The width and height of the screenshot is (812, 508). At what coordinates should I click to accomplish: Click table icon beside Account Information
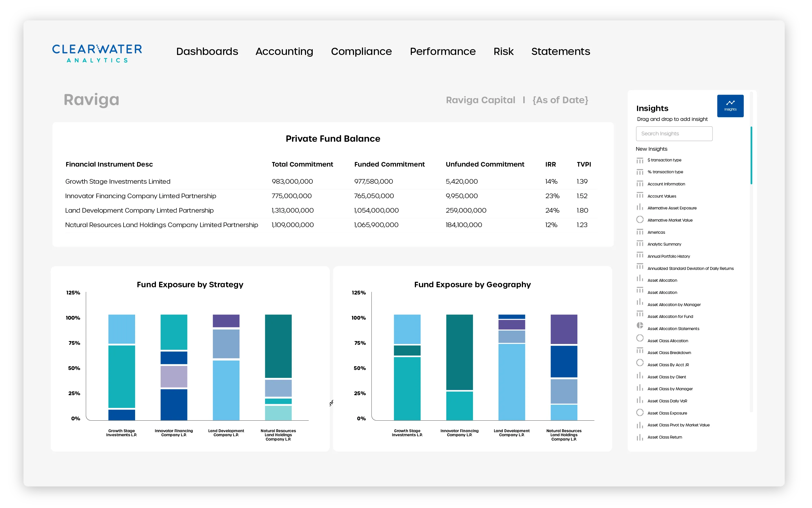click(640, 184)
